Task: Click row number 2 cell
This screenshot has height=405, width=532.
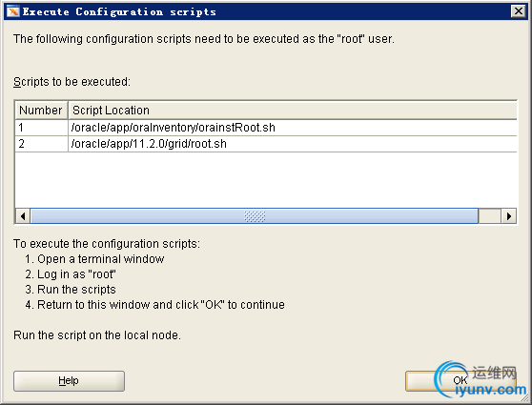Action: point(41,144)
